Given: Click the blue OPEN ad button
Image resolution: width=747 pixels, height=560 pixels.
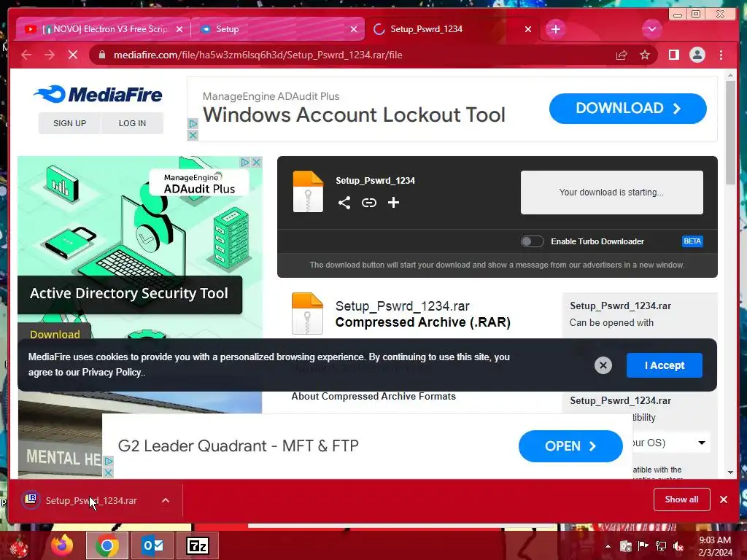Looking at the screenshot, I should (x=570, y=446).
